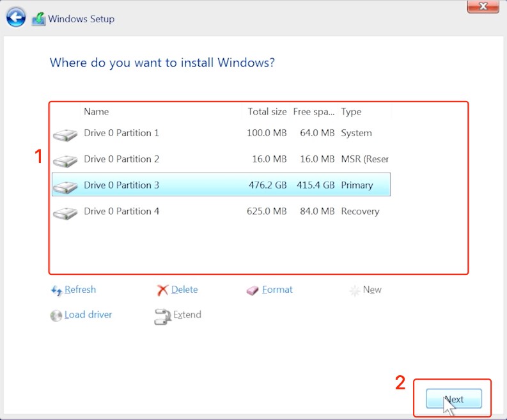Click the System type cell
507x420 pixels.
tap(356, 133)
